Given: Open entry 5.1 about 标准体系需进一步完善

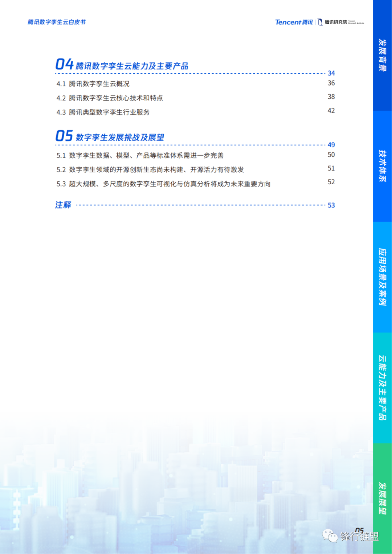Looking at the screenshot, I should (140, 155).
